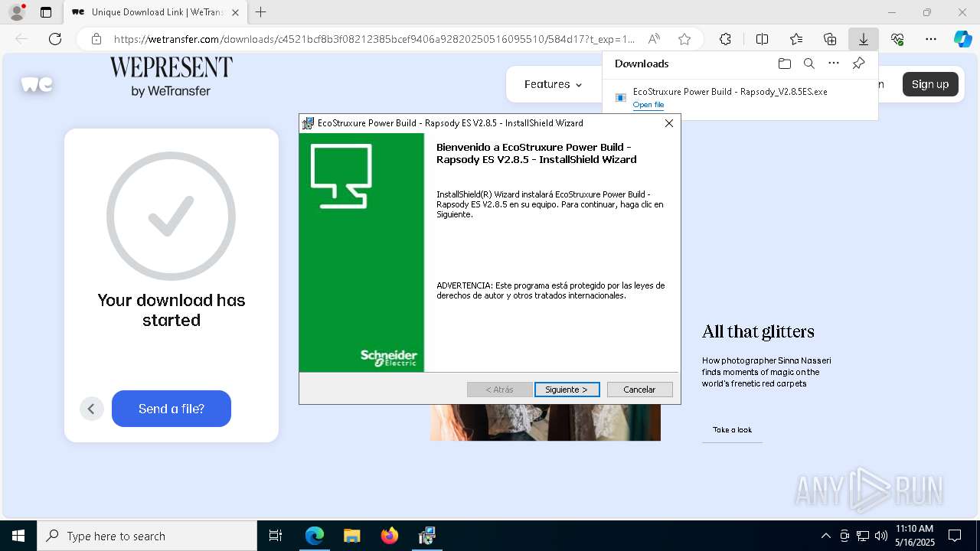The height and width of the screenshot is (551, 980).
Task: Open the Windows Start menu
Action: (18, 536)
